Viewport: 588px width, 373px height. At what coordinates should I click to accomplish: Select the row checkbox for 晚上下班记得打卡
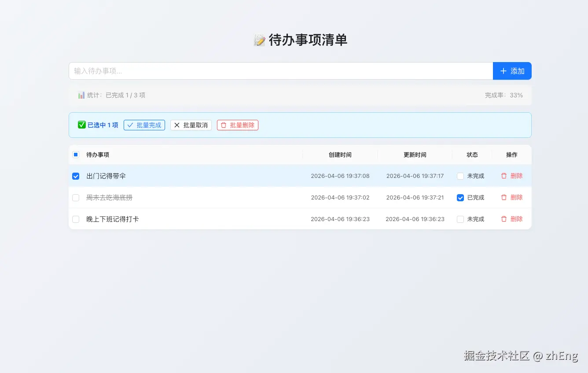[x=76, y=219]
